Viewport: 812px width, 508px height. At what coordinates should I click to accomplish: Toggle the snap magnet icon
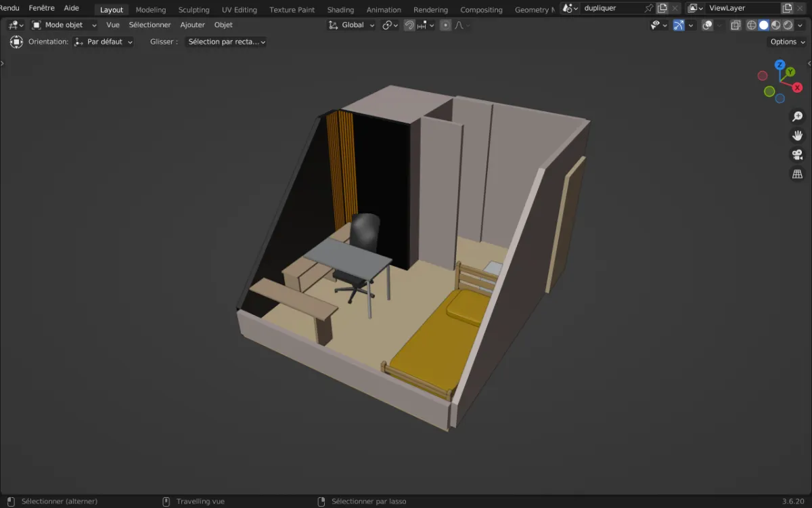[x=409, y=25]
